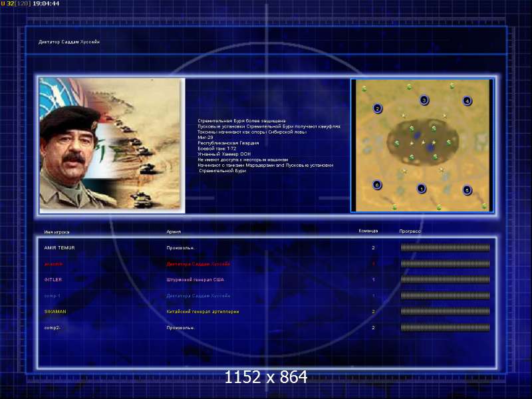Click red 'Диктатора Саддам Хуссейн' army entry
532x399 pixels.
[x=198, y=263]
